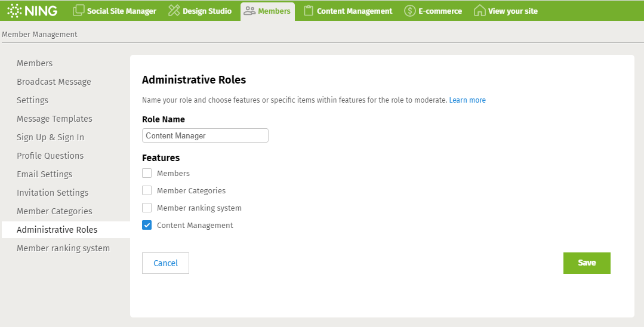Go to Profile Questions section
The image size is (644, 327).
50,156
